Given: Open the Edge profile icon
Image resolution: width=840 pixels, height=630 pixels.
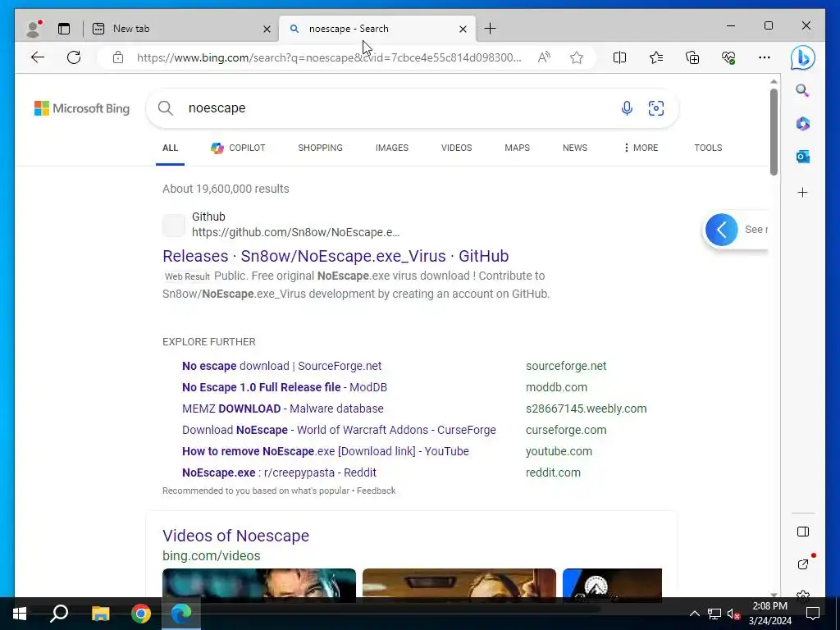Looking at the screenshot, I should click(x=33, y=29).
